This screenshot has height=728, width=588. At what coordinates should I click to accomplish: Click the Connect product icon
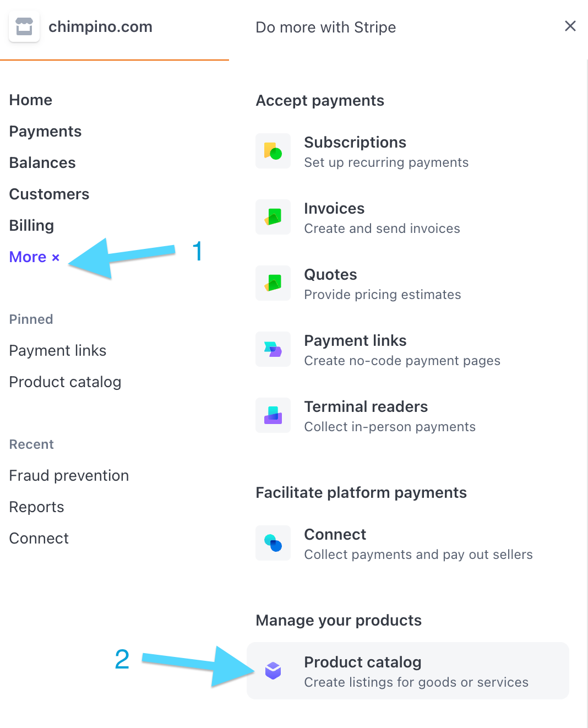tap(273, 543)
